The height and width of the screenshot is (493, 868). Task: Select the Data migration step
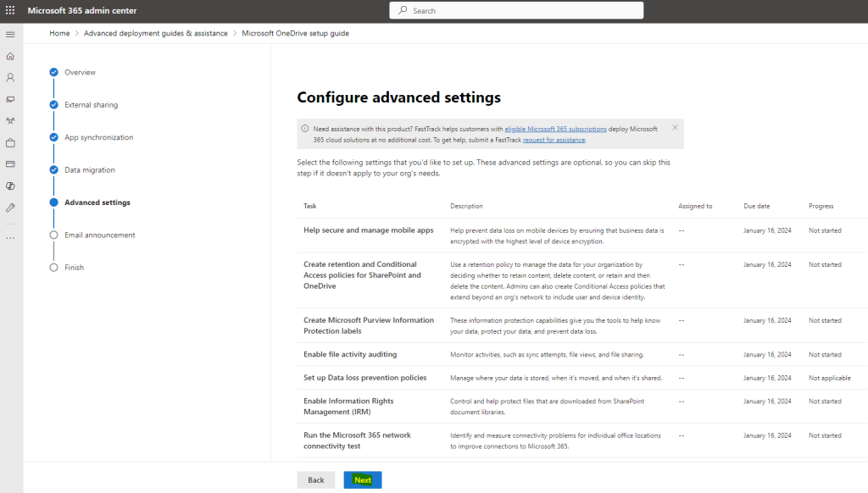point(90,170)
